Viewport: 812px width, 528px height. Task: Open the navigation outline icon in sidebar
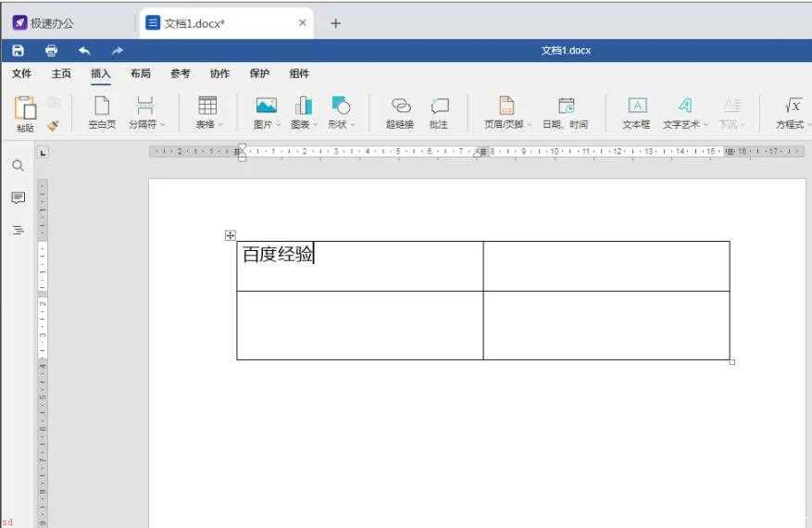pyautogui.click(x=19, y=230)
